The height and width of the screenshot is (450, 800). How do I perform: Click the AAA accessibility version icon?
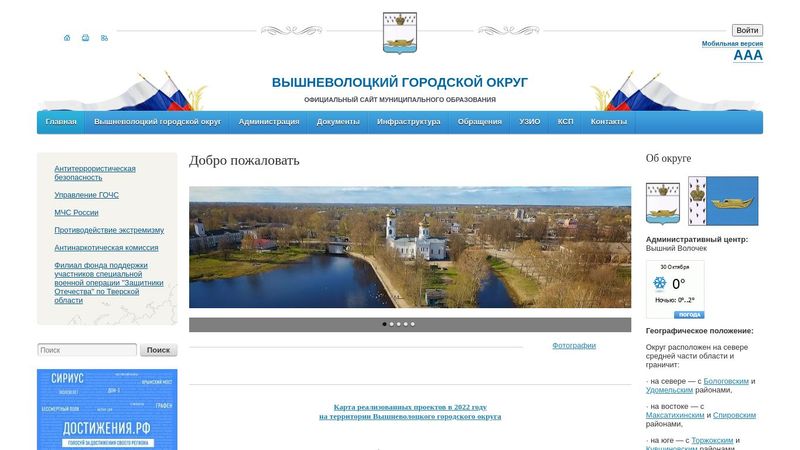click(747, 56)
